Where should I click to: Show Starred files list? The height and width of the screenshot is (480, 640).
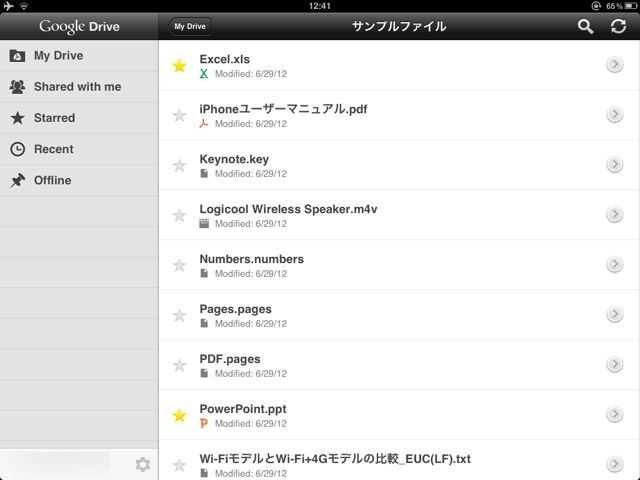[x=79, y=118]
